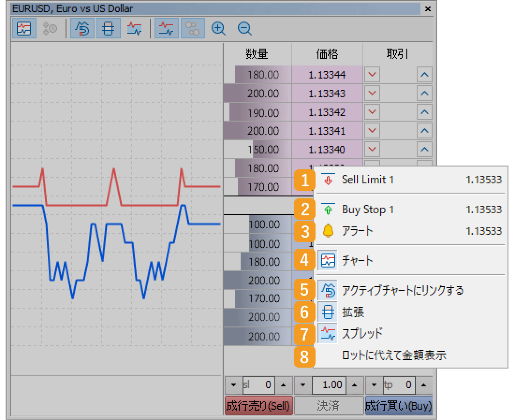Increase the 1.00 volume with up arrow

(354, 385)
